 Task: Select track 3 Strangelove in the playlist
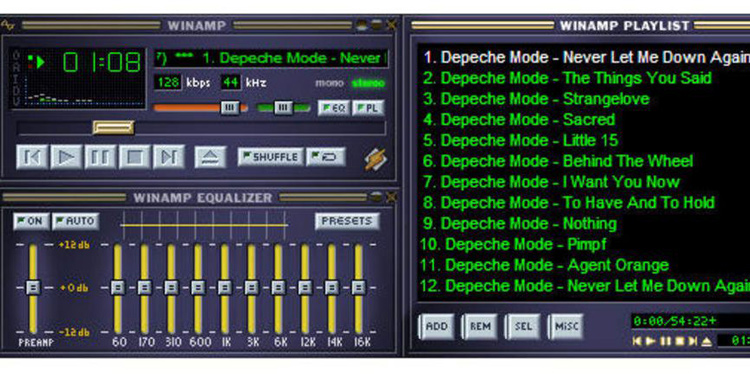click(x=536, y=99)
